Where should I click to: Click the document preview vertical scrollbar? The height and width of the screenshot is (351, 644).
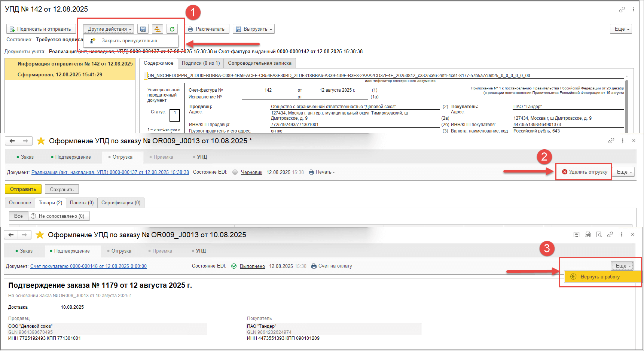(627, 101)
